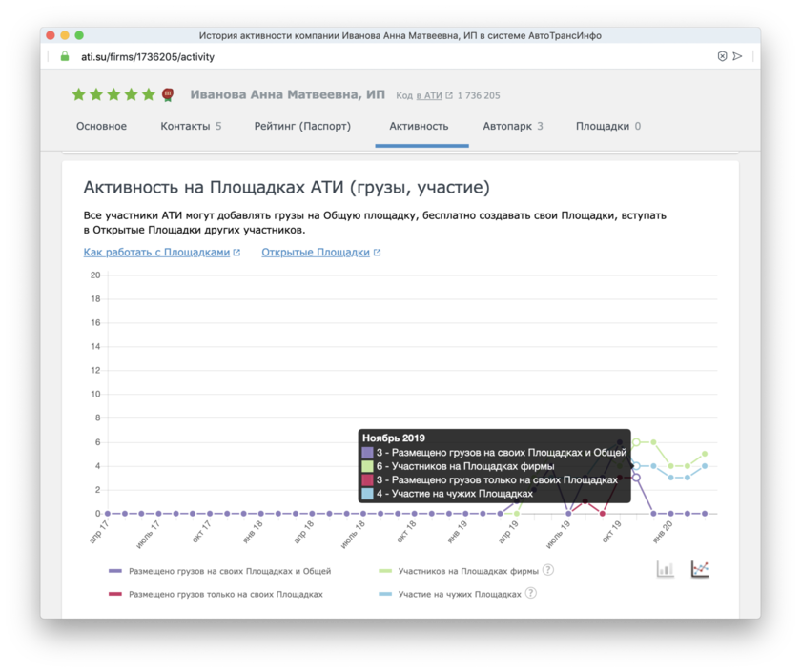Viewport: 801px width, 672px height.
Task: Open the 'Контакты' tab
Action: (x=190, y=126)
